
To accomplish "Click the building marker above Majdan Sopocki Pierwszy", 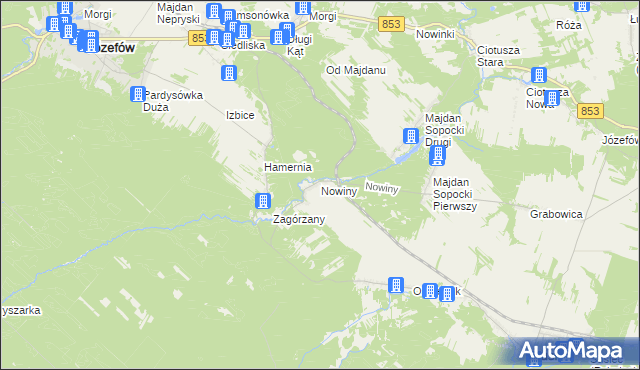I will coord(438,155).
